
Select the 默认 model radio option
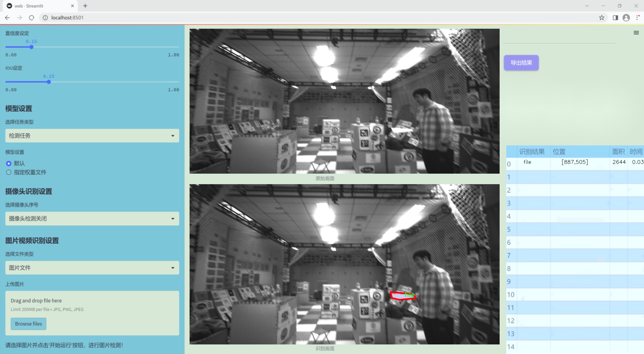click(x=9, y=163)
